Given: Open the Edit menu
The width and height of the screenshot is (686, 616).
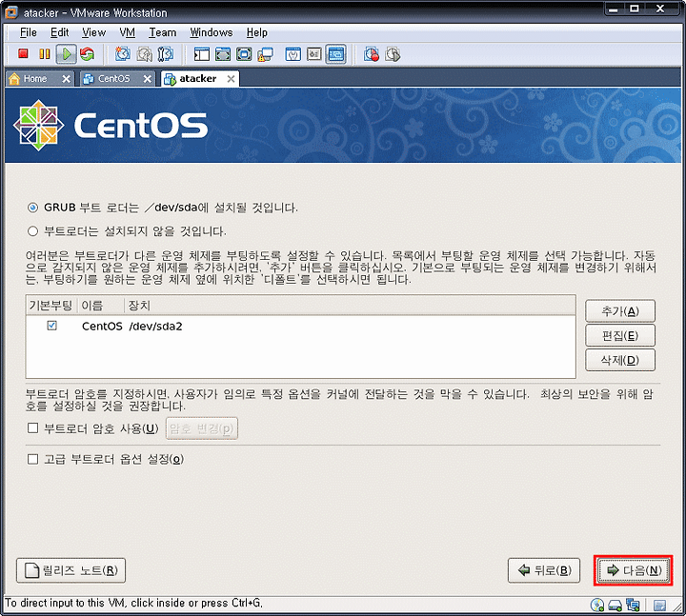Looking at the screenshot, I should (x=59, y=32).
